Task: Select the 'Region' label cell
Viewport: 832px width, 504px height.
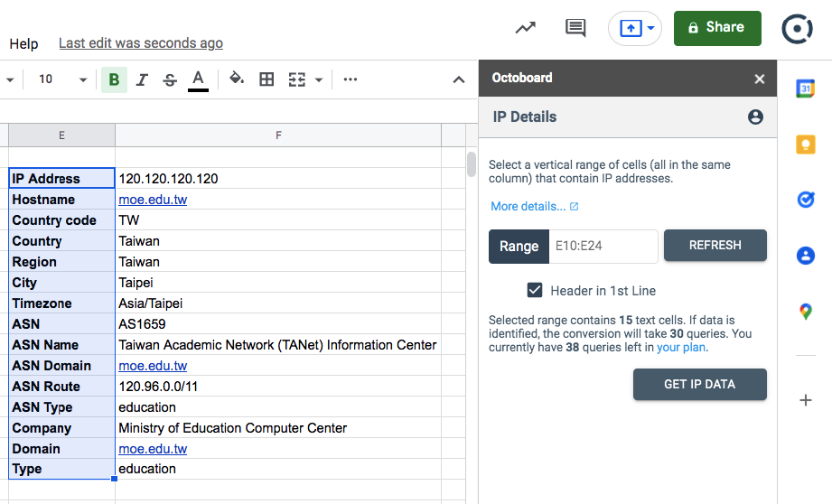Action: click(x=61, y=262)
